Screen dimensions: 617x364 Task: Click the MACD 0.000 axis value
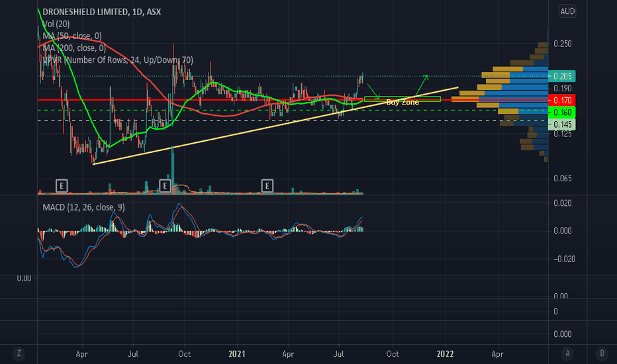[563, 230]
